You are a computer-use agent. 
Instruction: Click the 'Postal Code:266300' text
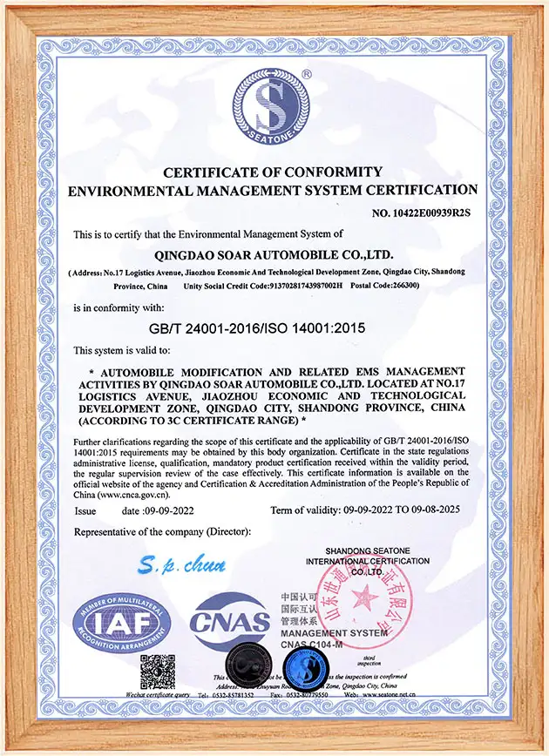[384, 286]
